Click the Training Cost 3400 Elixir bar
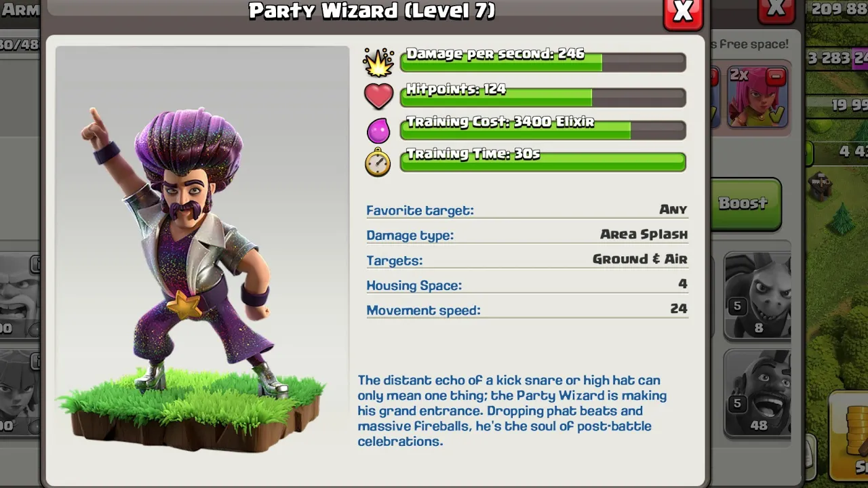The height and width of the screenshot is (488, 868). (x=543, y=127)
